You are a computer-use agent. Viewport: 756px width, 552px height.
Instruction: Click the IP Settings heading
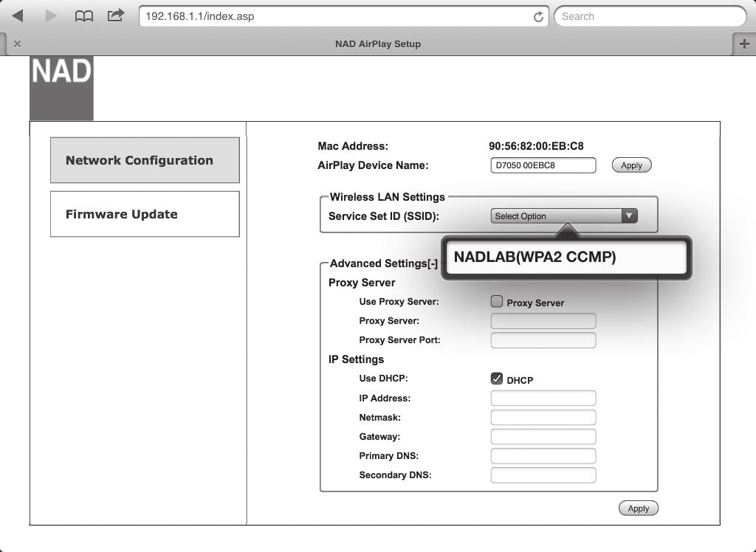356,359
